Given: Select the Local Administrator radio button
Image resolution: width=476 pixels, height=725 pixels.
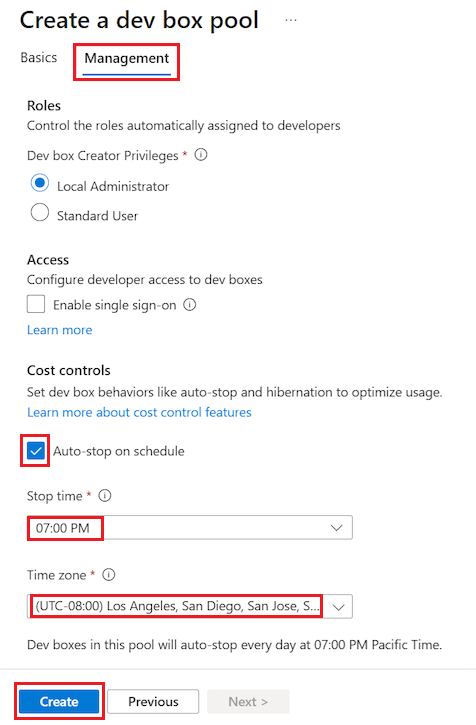Looking at the screenshot, I should click(x=40, y=183).
